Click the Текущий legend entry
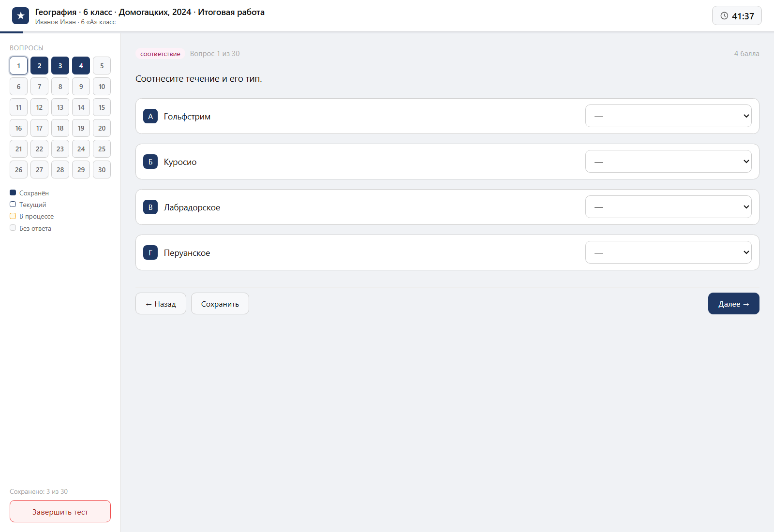This screenshot has height=532, width=774. coord(28,205)
